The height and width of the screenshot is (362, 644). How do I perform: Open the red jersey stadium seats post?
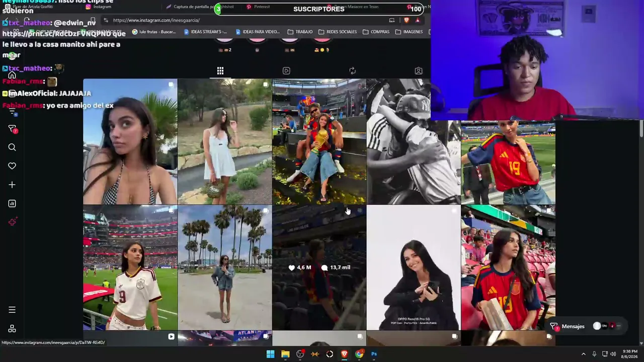tap(508, 267)
